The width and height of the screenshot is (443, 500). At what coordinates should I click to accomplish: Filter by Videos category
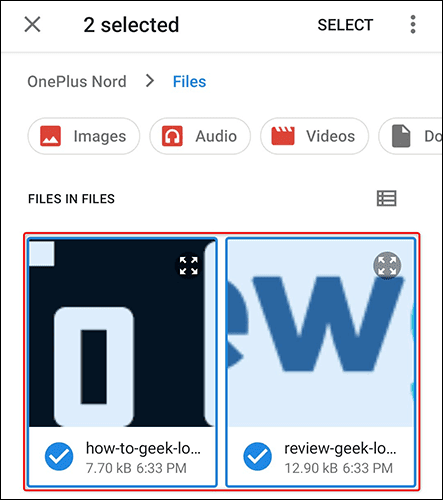click(x=314, y=136)
